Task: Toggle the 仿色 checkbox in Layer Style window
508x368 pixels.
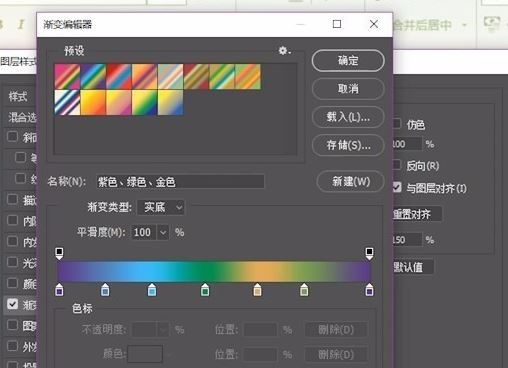Action: tap(397, 124)
